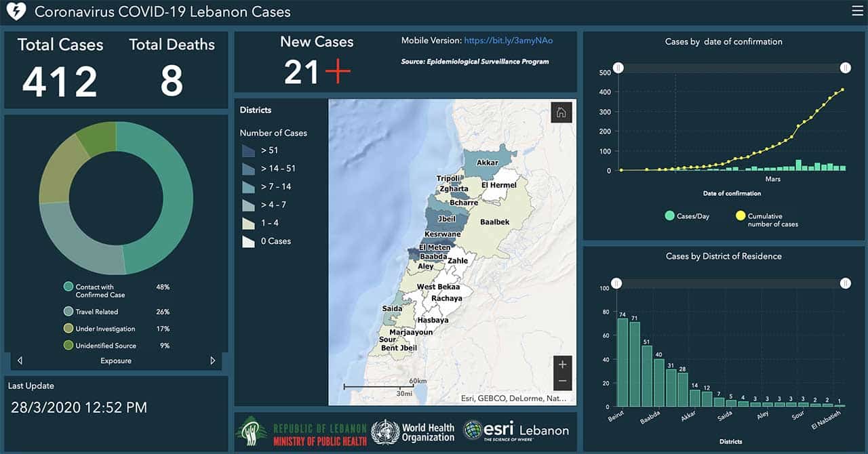Click the Beirut bar in district chart

pos(622,363)
